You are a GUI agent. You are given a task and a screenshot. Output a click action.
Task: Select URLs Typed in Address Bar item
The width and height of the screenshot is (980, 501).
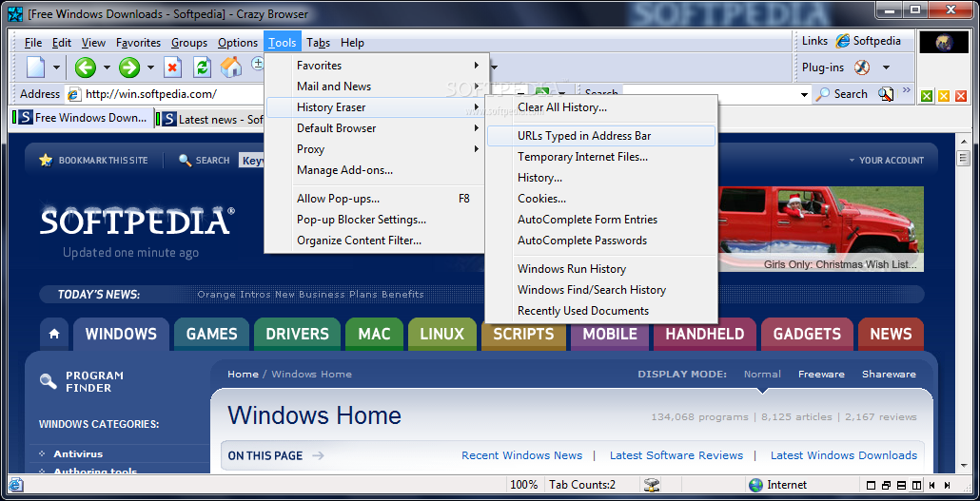tap(601, 136)
